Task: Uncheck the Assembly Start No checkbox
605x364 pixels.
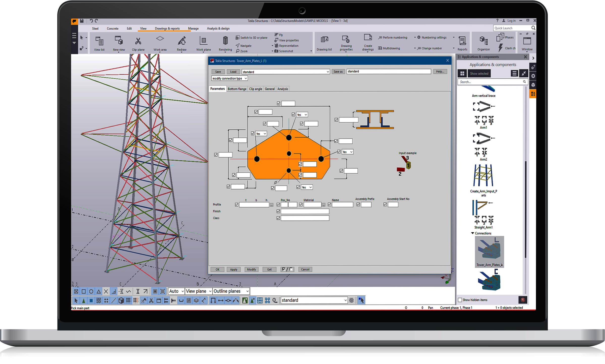Action: click(x=385, y=204)
